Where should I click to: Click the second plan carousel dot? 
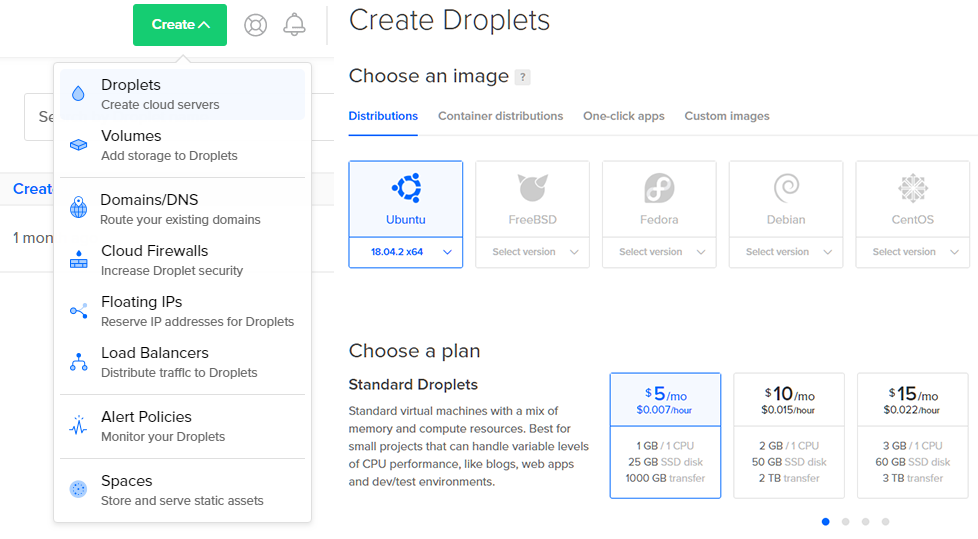tap(846, 522)
